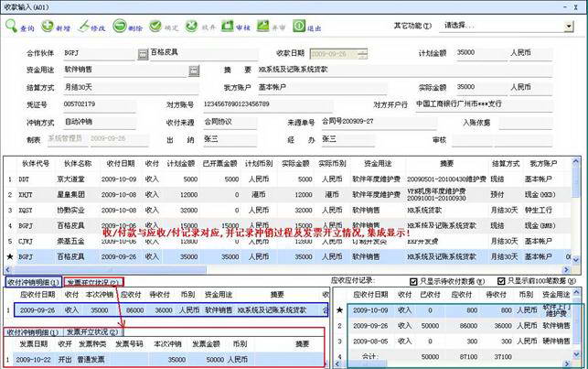Click the 合作伙伴 code field BGPJ
This screenshot has height=369, width=588.
point(98,53)
